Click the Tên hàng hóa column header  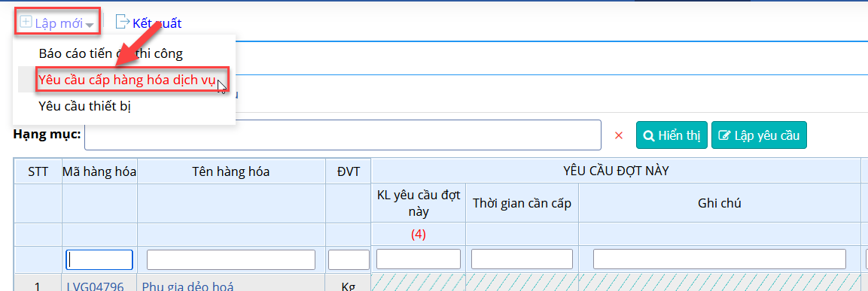[231, 171]
